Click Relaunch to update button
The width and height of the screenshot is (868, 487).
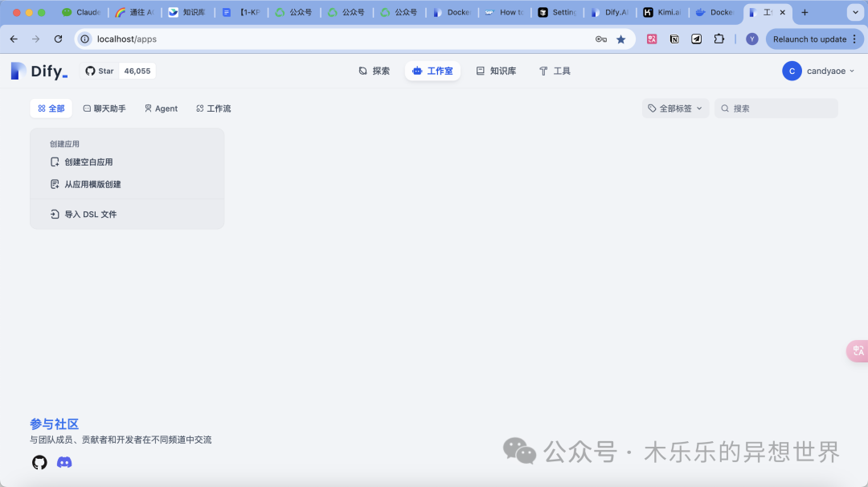809,39
